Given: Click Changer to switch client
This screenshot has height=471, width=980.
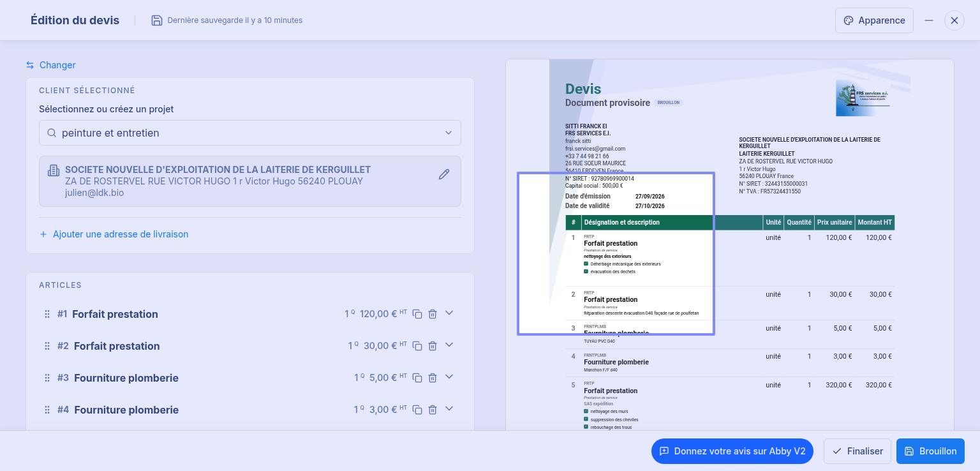Looking at the screenshot, I should click(51, 65).
